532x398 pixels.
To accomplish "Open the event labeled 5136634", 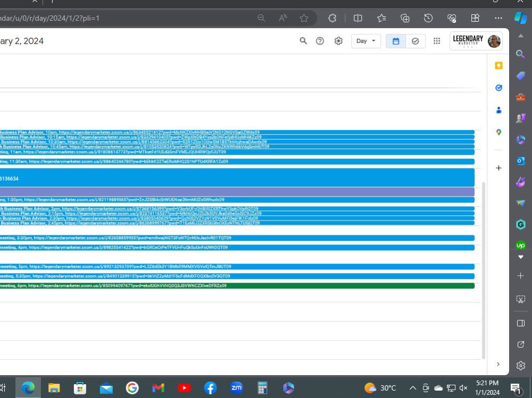I will 237,177.
